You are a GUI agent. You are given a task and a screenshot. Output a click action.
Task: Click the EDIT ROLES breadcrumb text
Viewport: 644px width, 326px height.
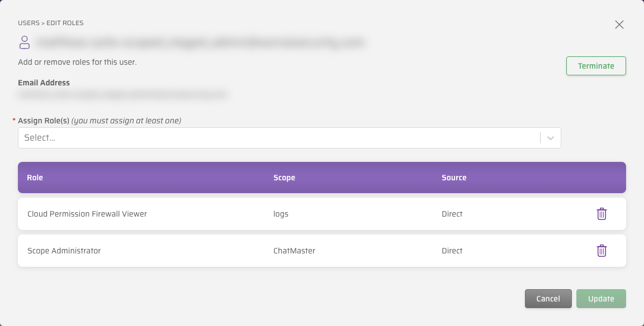click(65, 23)
